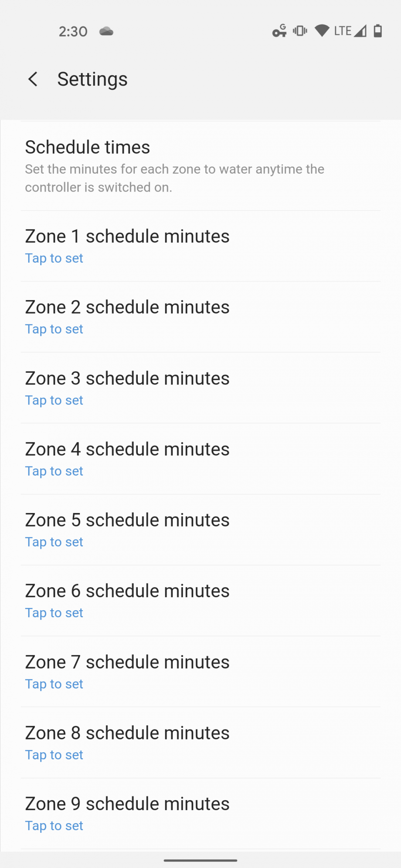The image size is (401, 868).
Task: Tap the Schedule times section header
Action: (x=88, y=148)
